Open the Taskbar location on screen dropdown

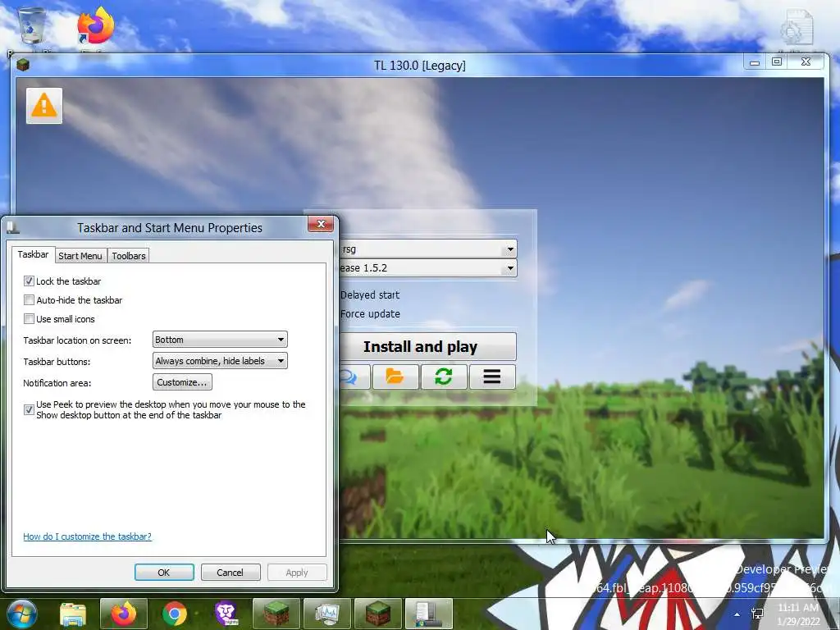pos(220,340)
